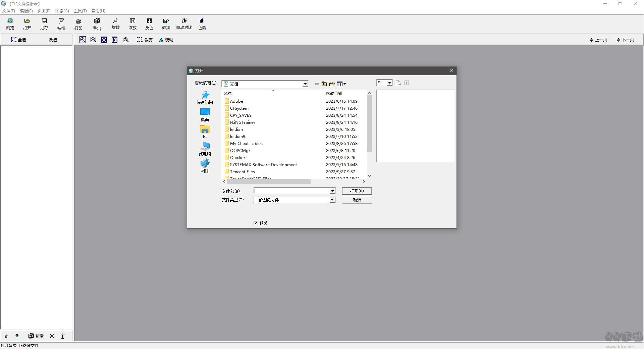This screenshot has height=349, width=644.
Task: Click the Cancel (取消) button
Action: coord(357,200)
